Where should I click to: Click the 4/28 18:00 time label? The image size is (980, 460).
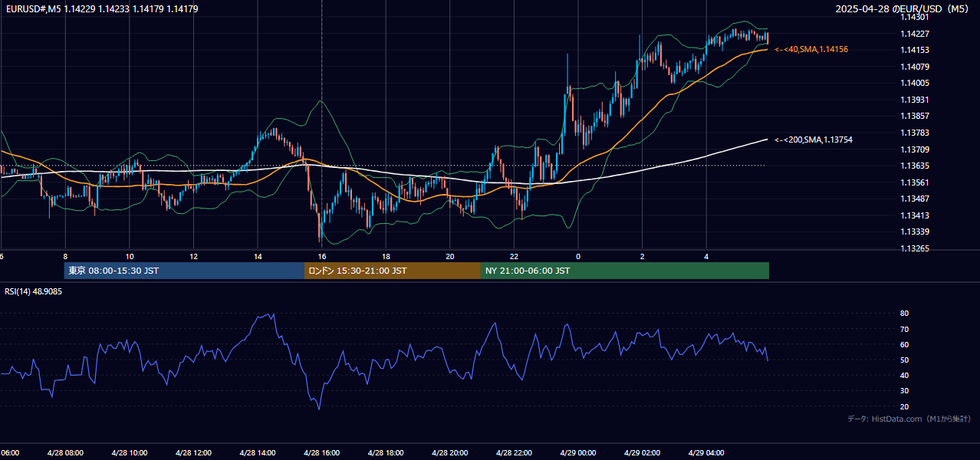point(386,452)
